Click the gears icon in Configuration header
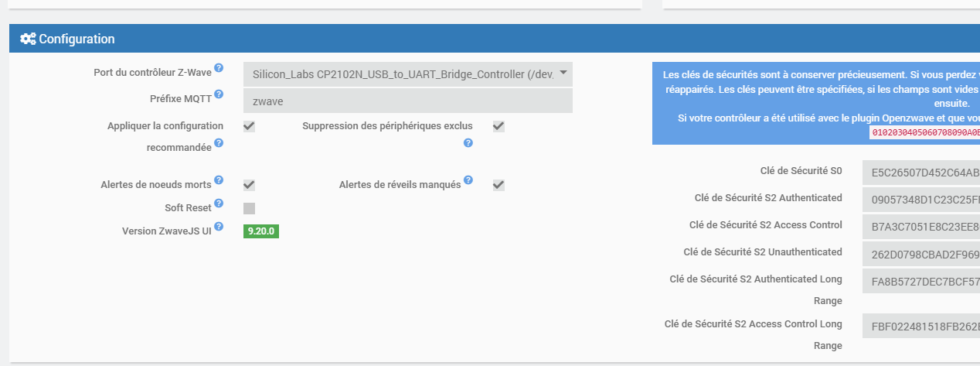 pyautogui.click(x=28, y=39)
